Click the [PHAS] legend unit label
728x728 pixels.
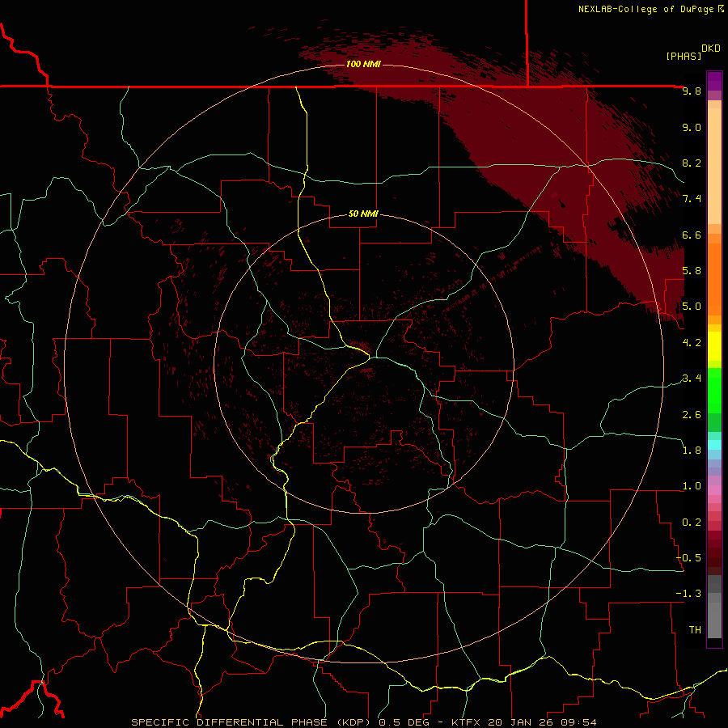pyautogui.click(x=684, y=56)
